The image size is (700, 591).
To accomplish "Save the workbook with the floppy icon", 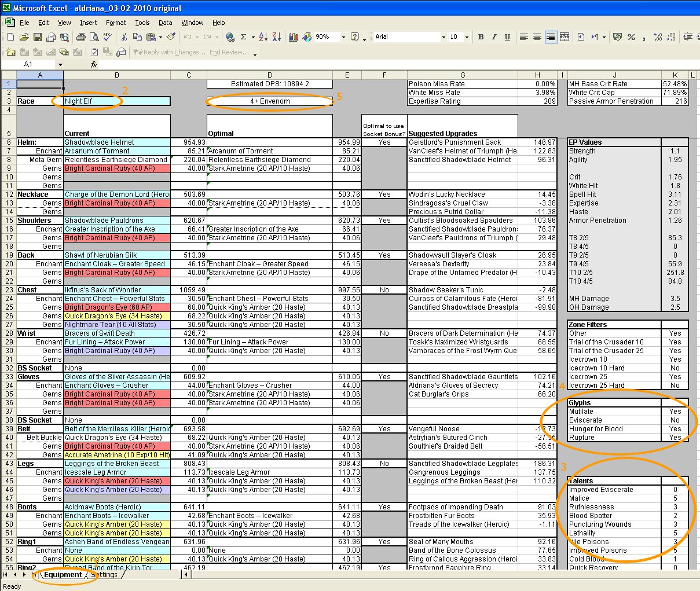I will (37, 37).
